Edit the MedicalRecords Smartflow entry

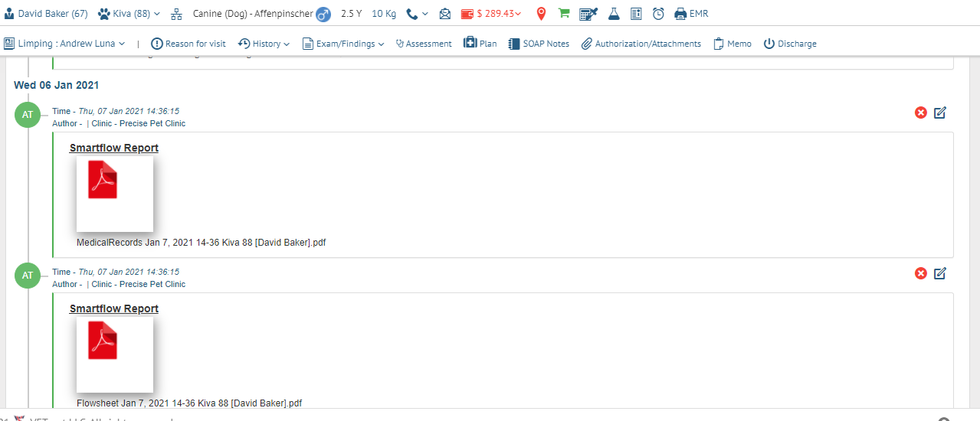(x=940, y=113)
